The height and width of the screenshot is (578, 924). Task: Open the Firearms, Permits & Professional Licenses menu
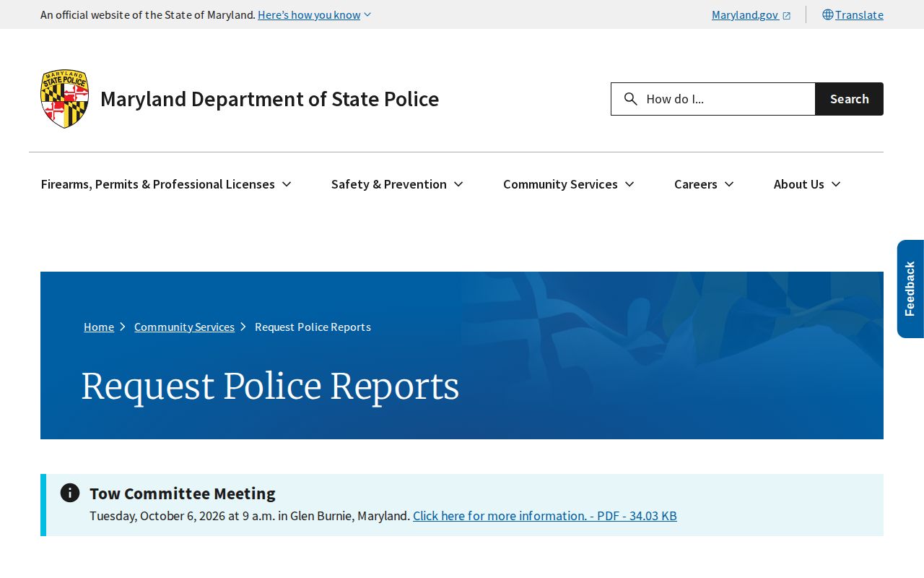pos(166,184)
